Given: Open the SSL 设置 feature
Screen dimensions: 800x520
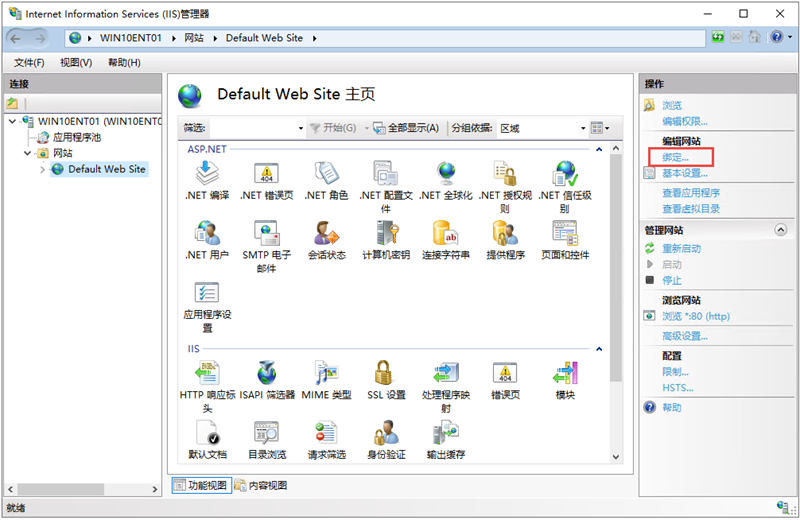Looking at the screenshot, I should point(383,373).
